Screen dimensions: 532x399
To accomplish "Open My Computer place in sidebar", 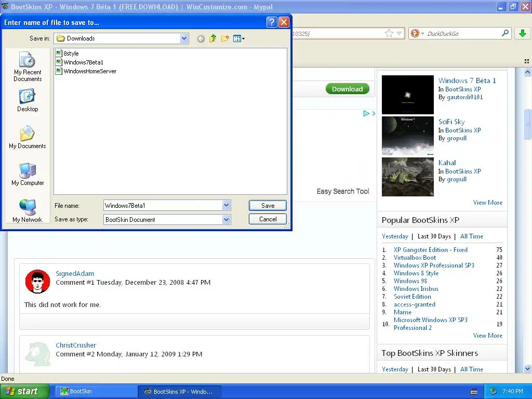I will click(28, 174).
